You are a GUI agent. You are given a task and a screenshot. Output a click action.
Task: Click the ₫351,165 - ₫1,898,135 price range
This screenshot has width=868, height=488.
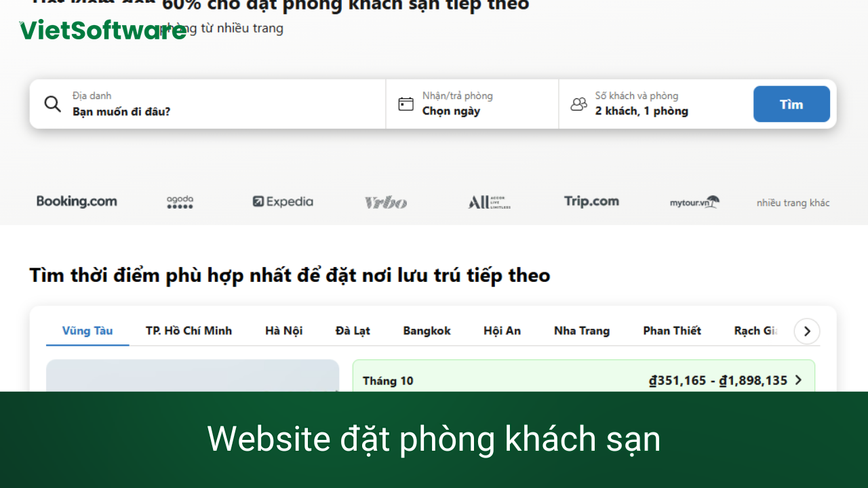click(718, 380)
